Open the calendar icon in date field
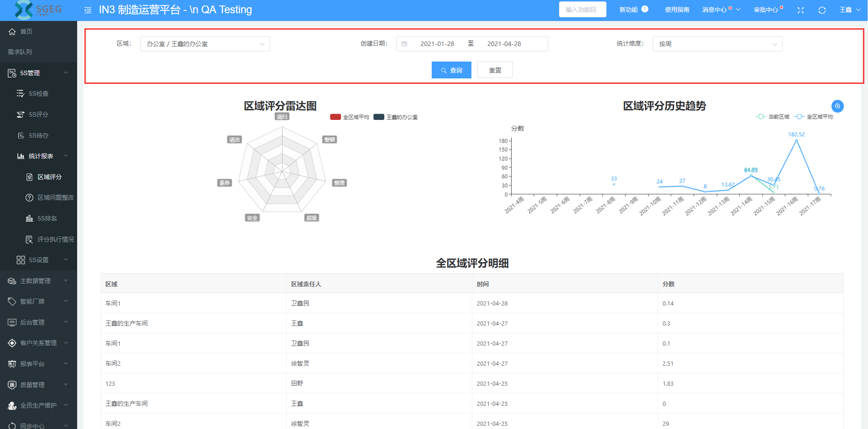The image size is (868, 429). point(404,44)
